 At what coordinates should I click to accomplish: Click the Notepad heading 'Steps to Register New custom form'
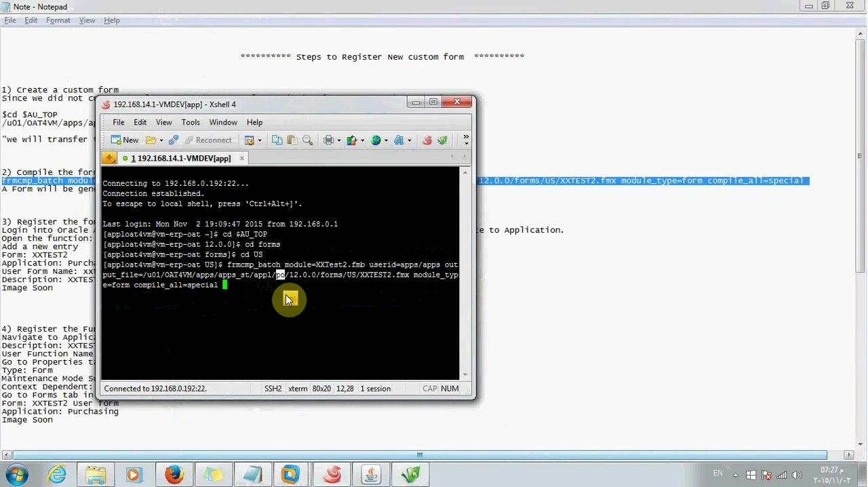pos(380,57)
